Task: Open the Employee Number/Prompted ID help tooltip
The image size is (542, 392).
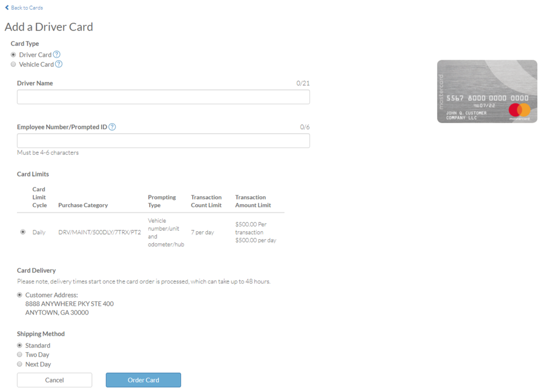Action: [x=112, y=127]
